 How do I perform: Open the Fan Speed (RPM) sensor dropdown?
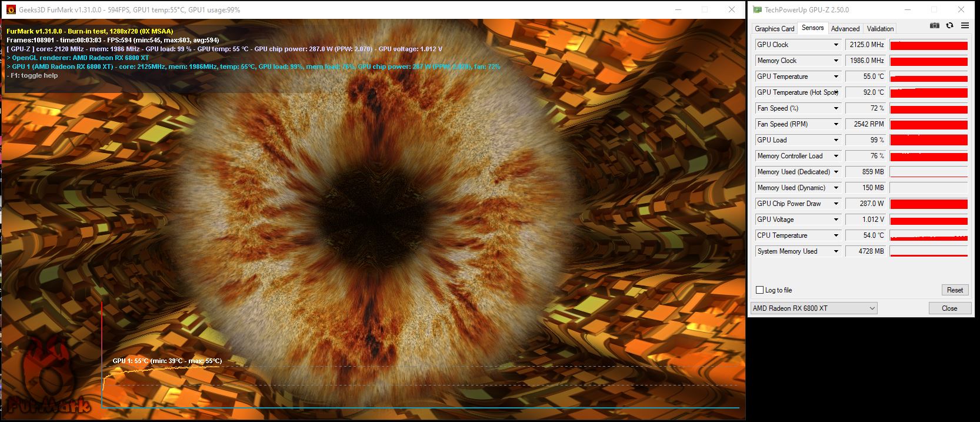pyautogui.click(x=836, y=124)
